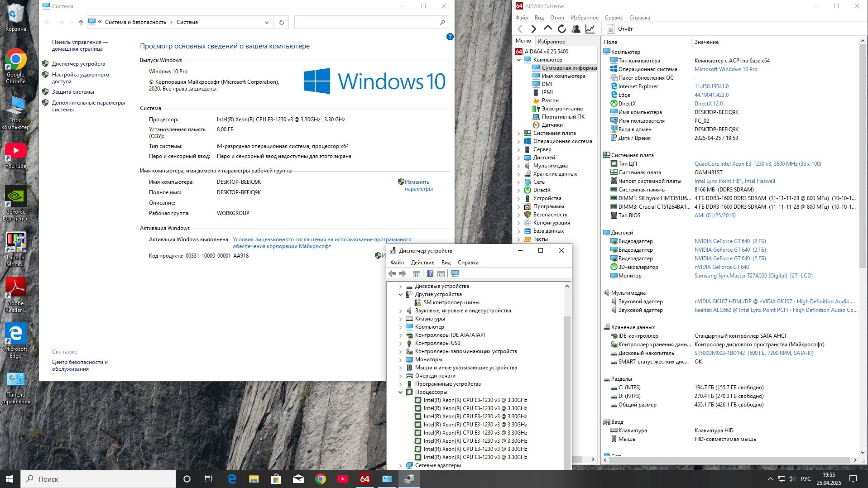
Task: Open Вид menu in Device Manager
Action: [446, 263]
